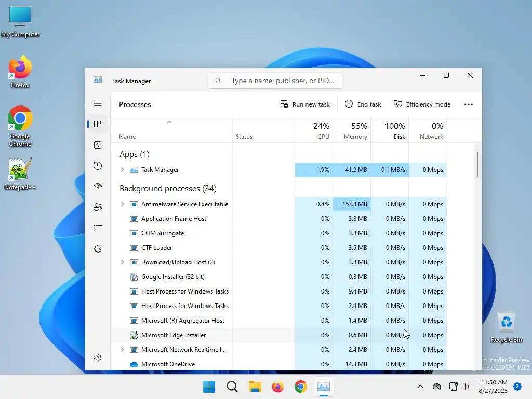Click the Task Manager taskbar icon
This screenshot has width=532, height=399.
point(323,387)
